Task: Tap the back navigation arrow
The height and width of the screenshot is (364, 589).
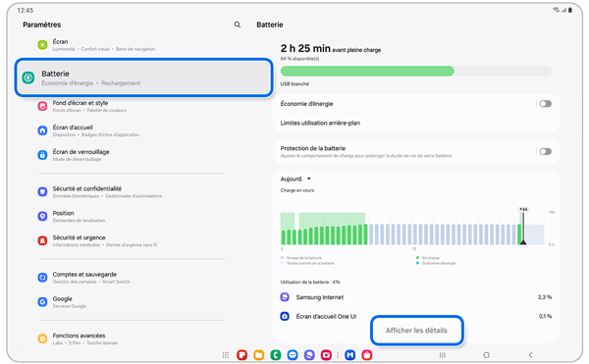Action: pyautogui.click(x=530, y=355)
